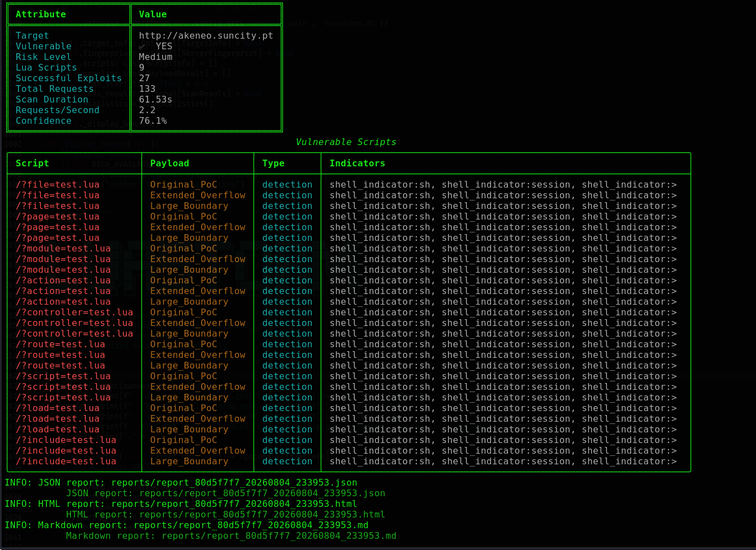Select the Requests/Second value 2.2

click(147, 110)
